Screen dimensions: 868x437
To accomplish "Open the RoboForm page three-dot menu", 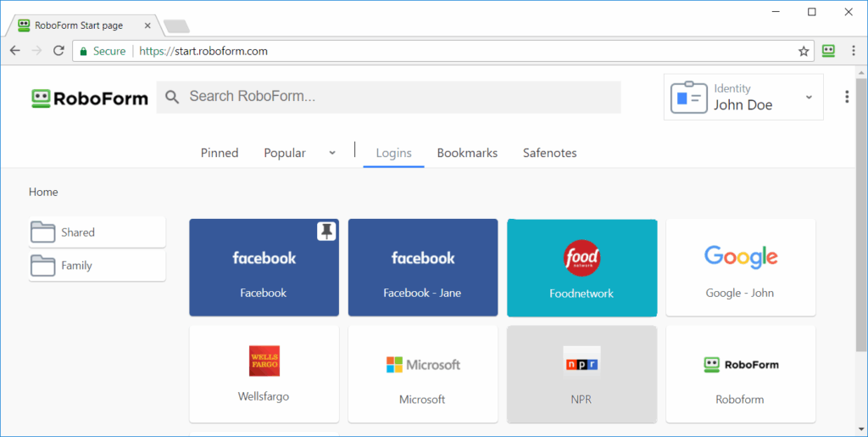I will pyautogui.click(x=847, y=97).
